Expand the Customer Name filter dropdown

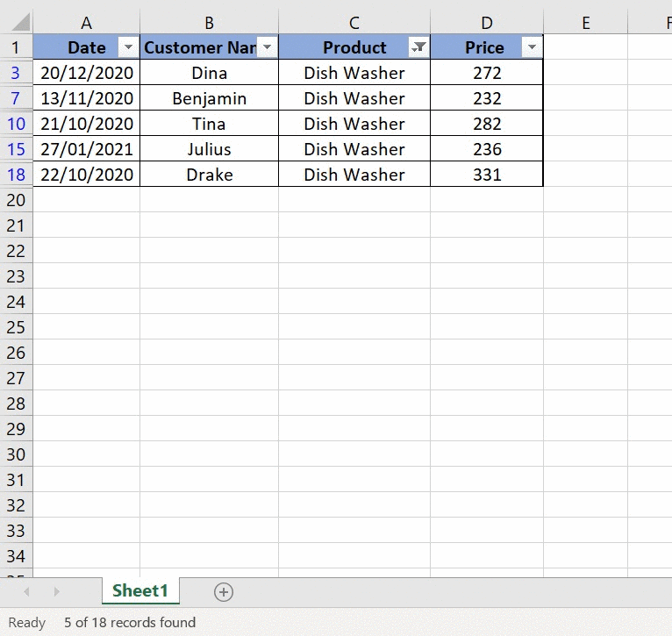pyautogui.click(x=268, y=47)
